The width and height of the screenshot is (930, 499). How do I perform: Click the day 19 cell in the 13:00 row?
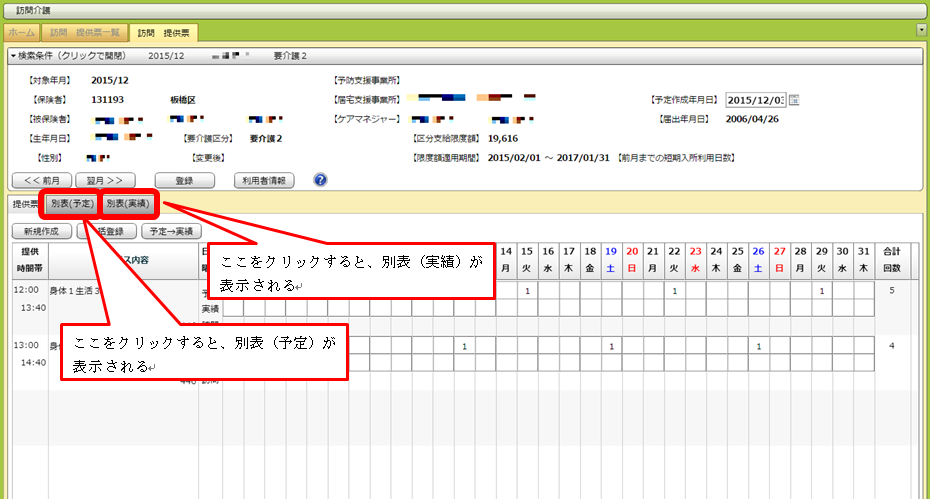(x=611, y=346)
